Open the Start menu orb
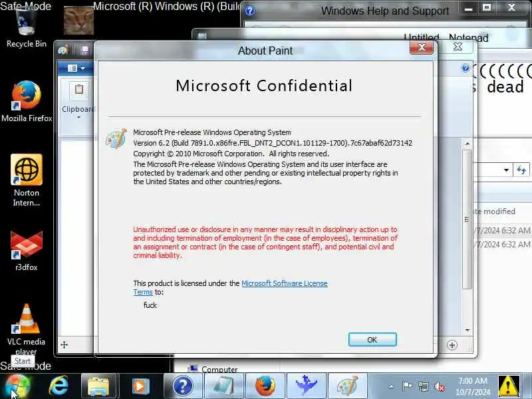Image resolution: width=532 pixels, height=399 pixels. point(17,386)
